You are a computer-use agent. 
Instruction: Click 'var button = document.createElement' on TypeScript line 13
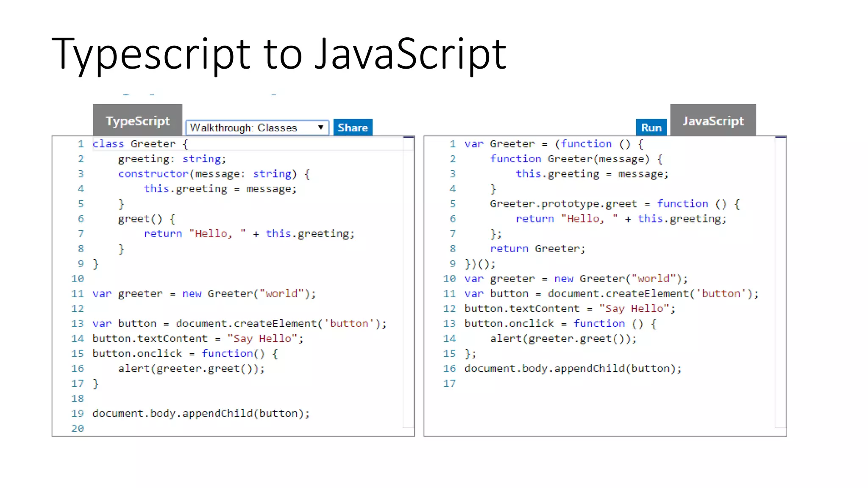(239, 324)
